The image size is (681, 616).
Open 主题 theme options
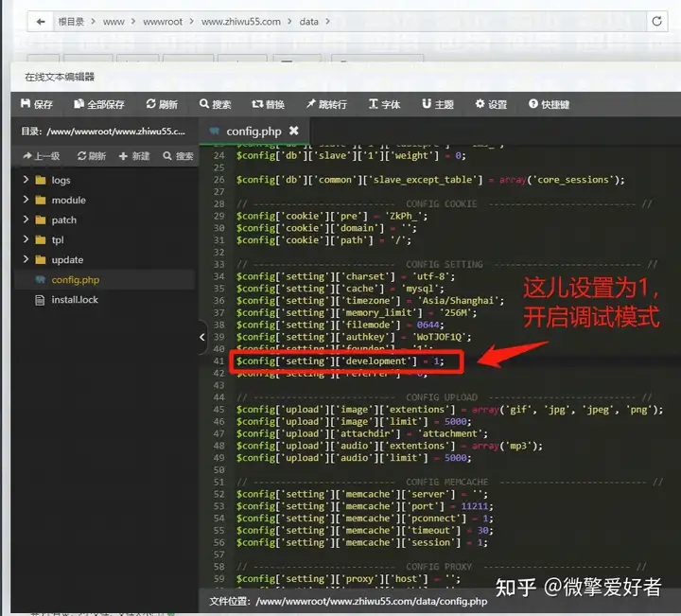pos(438,104)
